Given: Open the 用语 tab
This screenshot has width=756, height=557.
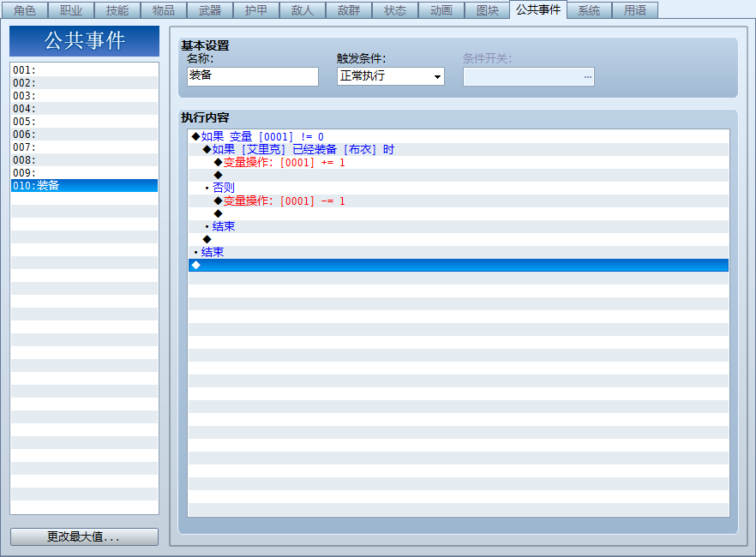Looking at the screenshot, I should click(x=635, y=10).
